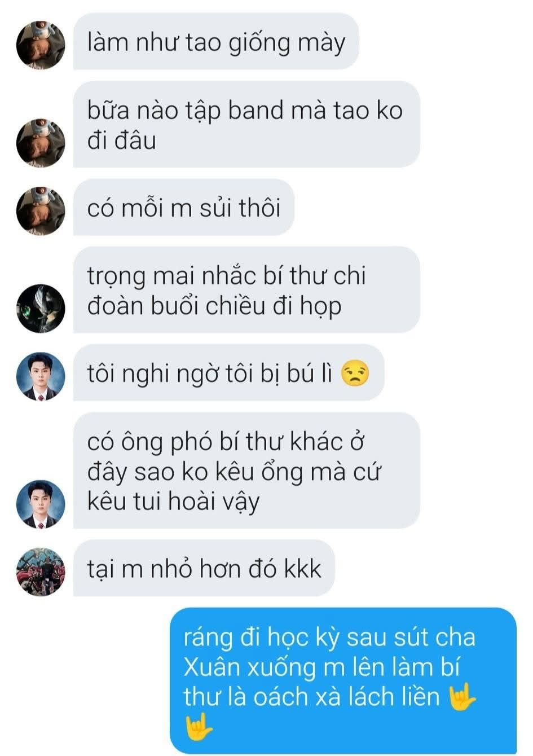
Task: Tap the message about "bí thư chi đoàn" meeting
Action: (x=246, y=290)
